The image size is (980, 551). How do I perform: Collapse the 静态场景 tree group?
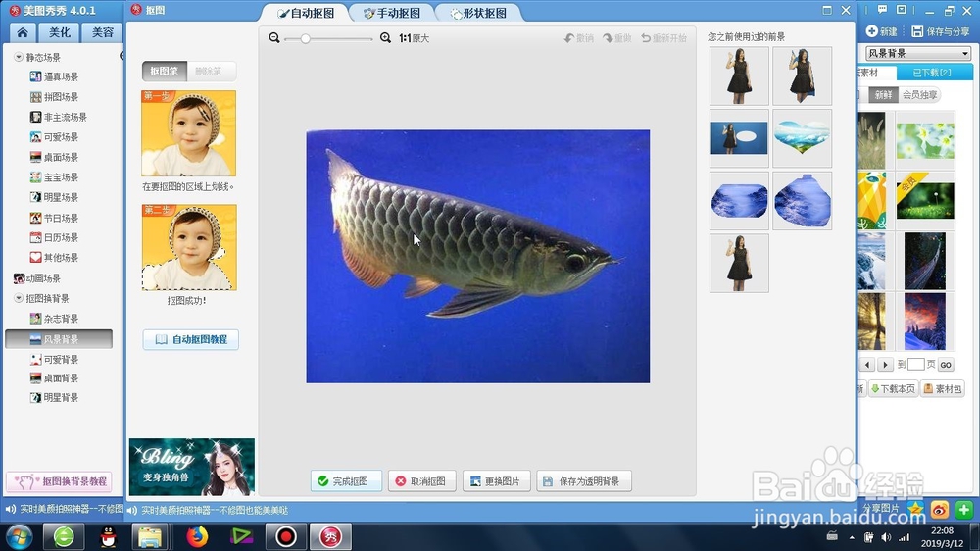tap(19, 57)
